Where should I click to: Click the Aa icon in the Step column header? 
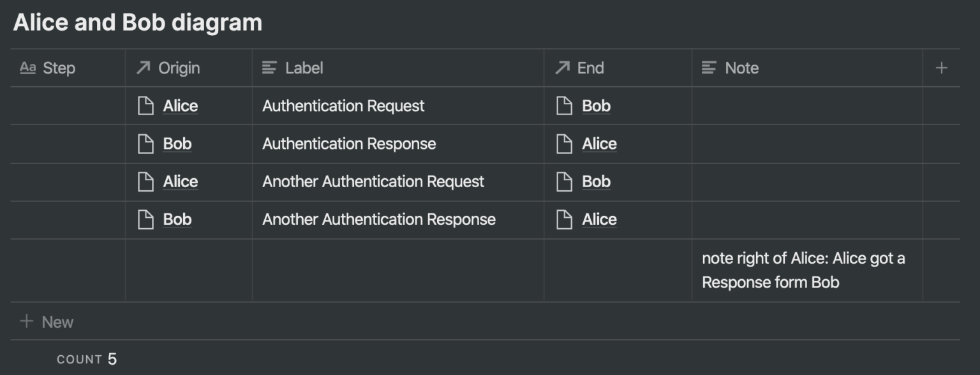[29, 68]
